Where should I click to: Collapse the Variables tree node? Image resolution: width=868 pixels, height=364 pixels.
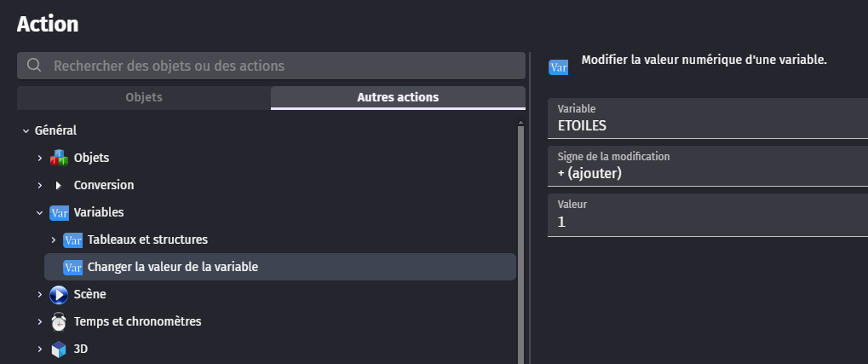pos(39,212)
